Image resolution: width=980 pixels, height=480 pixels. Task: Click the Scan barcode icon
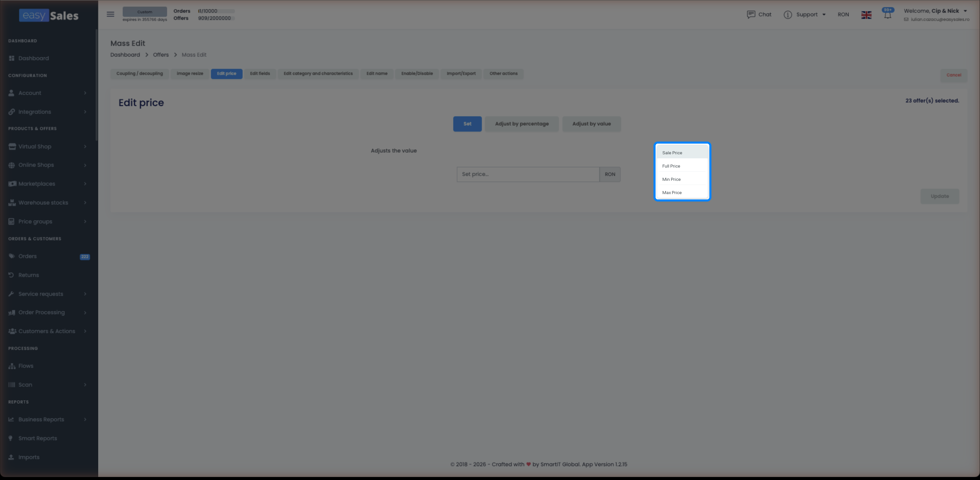(x=11, y=385)
